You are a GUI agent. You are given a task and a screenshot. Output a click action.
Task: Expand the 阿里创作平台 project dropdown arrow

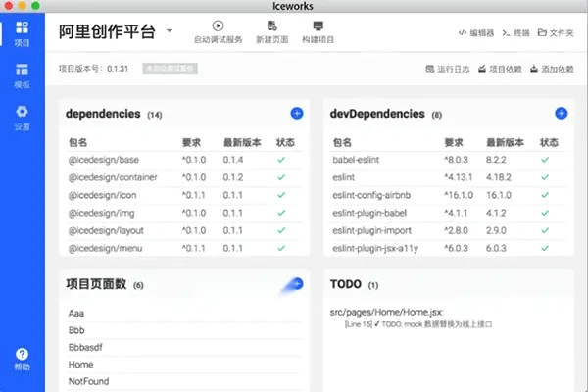pyautogui.click(x=170, y=30)
